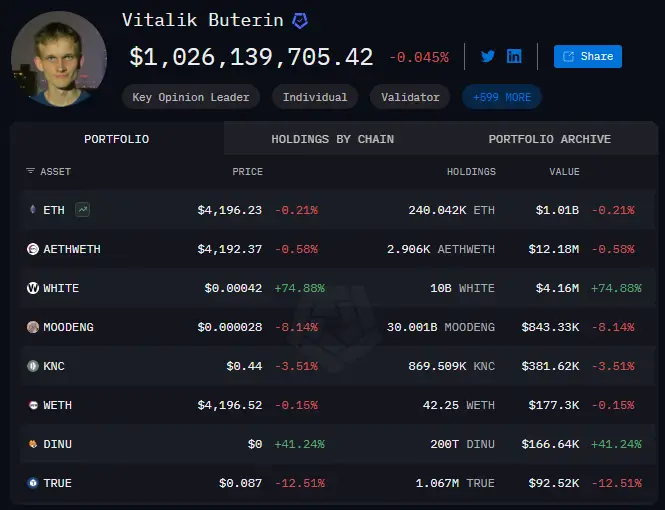Click the $381.62K KNC value

pos(550,366)
